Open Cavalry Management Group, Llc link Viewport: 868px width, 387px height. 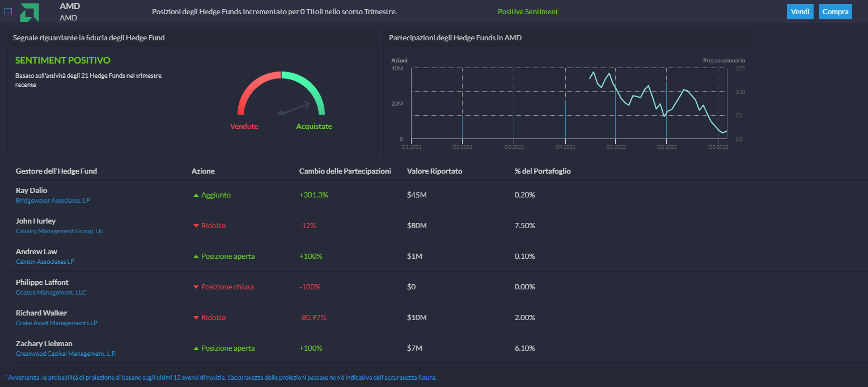(60, 231)
